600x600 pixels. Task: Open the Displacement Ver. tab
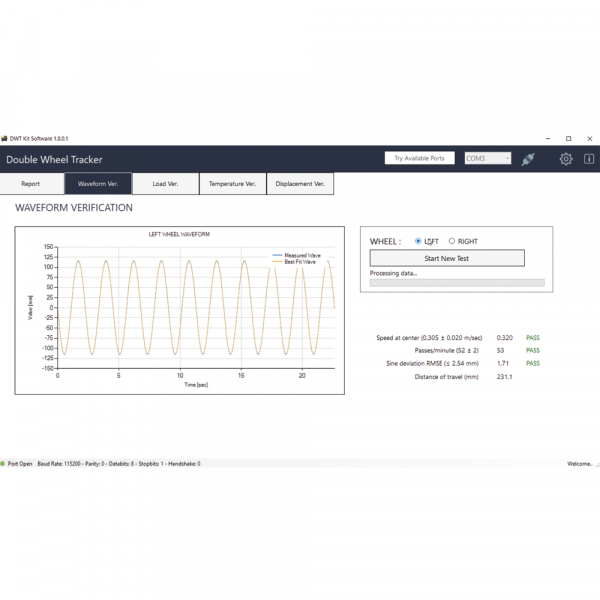click(x=300, y=184)
